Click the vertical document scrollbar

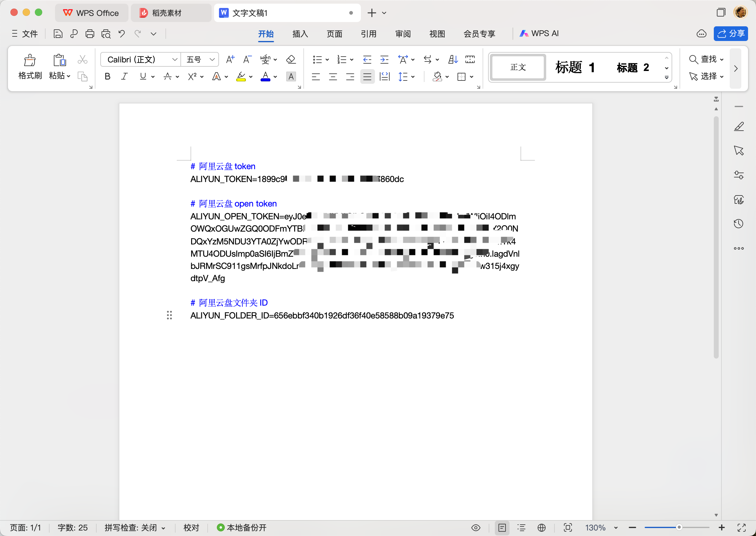click(716, 237)
